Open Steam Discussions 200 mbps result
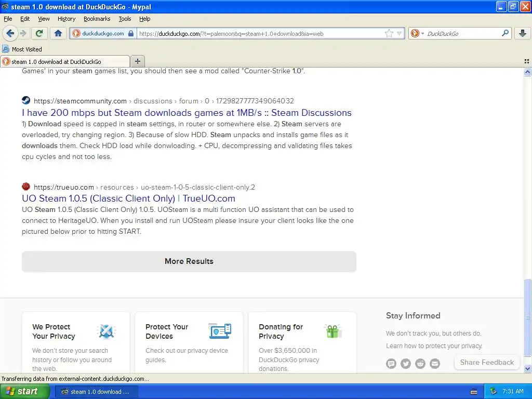 pyautogui.click(x=187, y=113)
